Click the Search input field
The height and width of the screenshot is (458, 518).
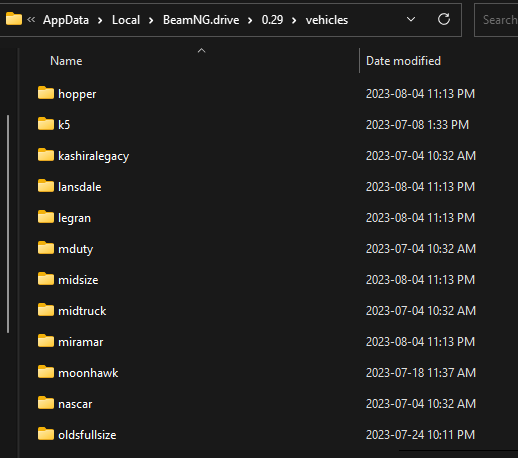(x=496, y=20)
